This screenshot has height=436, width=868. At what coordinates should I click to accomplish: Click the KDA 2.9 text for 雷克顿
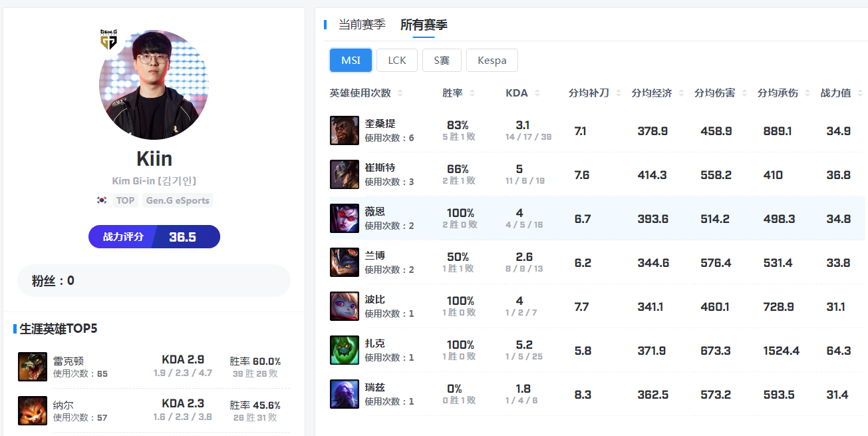(x=183, y=360)
